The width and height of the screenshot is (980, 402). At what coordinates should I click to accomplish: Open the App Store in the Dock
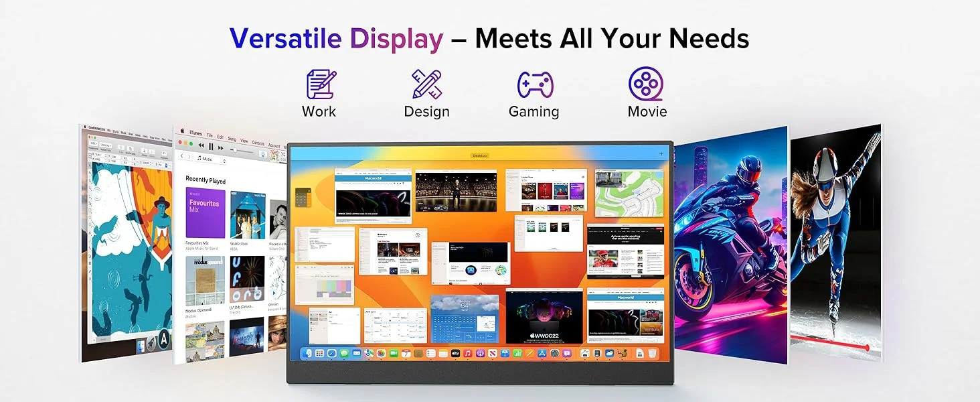point(542,353)
